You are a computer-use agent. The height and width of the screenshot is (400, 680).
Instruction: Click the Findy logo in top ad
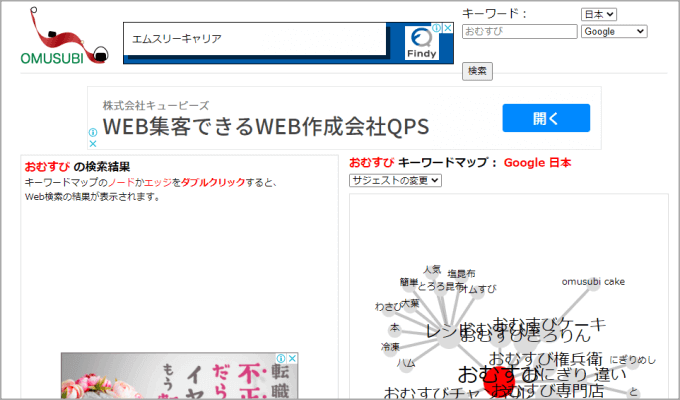422,43
